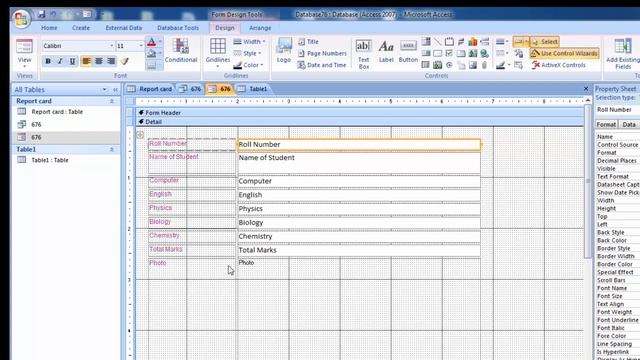Switch to the Arrange tab
Image resolution: width=640 pixels, height=360 pixels.
tap(260, 28)
